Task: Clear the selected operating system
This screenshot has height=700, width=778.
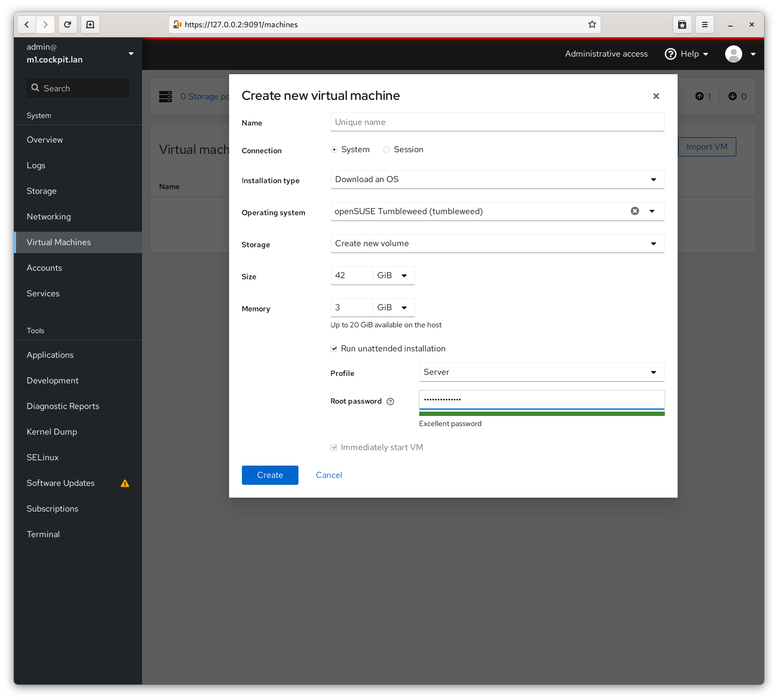Action: pos(634,211)
